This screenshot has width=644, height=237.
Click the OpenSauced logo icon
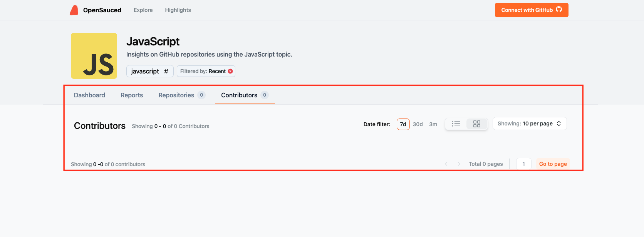(x=74, y=10)
